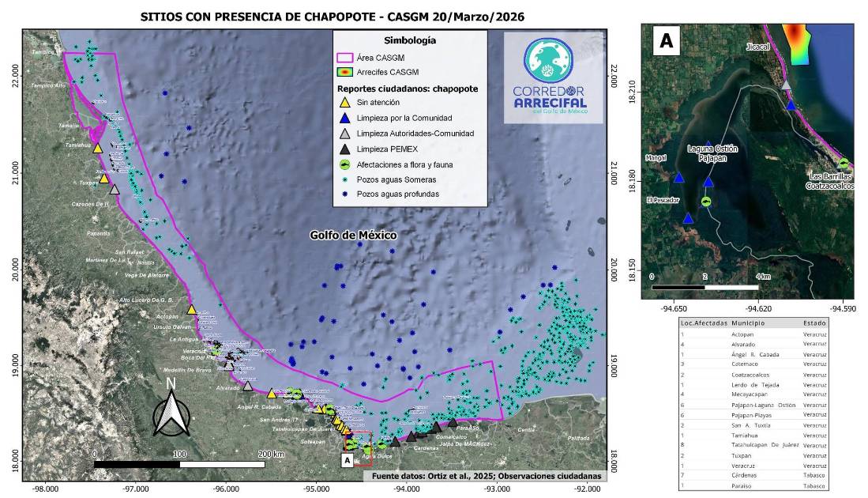Click the green 'Afectaciones a flora y fauna' legend icon
The image size is (868, 498).
(x=344, y=164)
